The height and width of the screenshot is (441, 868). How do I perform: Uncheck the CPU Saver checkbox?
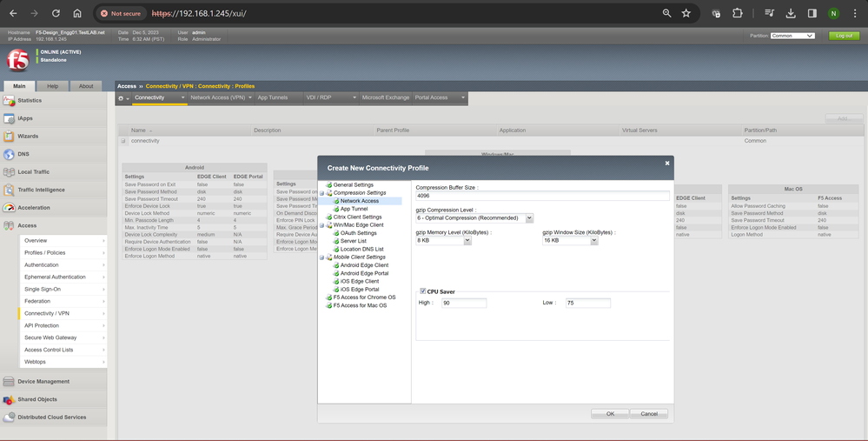(x=423, y=291)
